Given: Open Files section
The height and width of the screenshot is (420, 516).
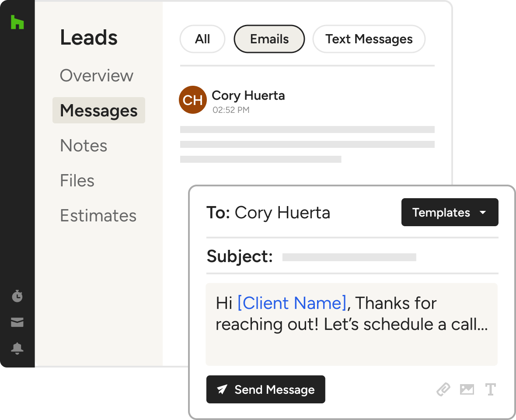Looking at the screenshot, I should [x=77, y=180].
